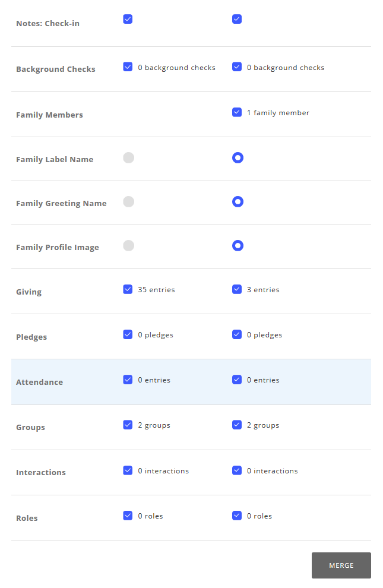
Task: Choose second Family Greeting Name radio button
Action: coord(238,201)
